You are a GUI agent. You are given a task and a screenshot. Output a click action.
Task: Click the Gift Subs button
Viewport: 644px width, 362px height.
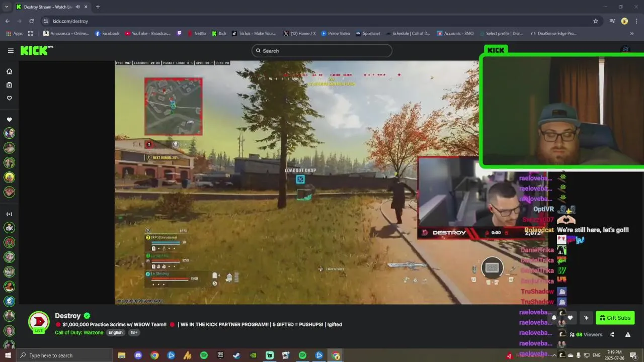615,318
